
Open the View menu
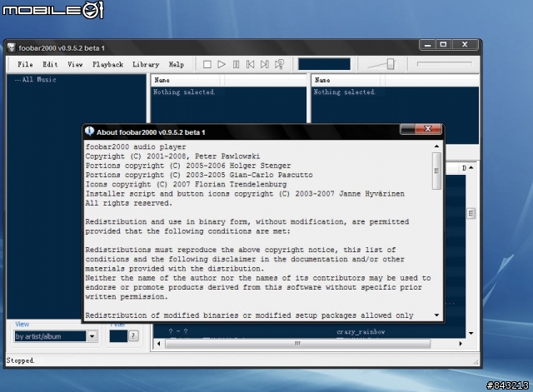coord(75,64)
